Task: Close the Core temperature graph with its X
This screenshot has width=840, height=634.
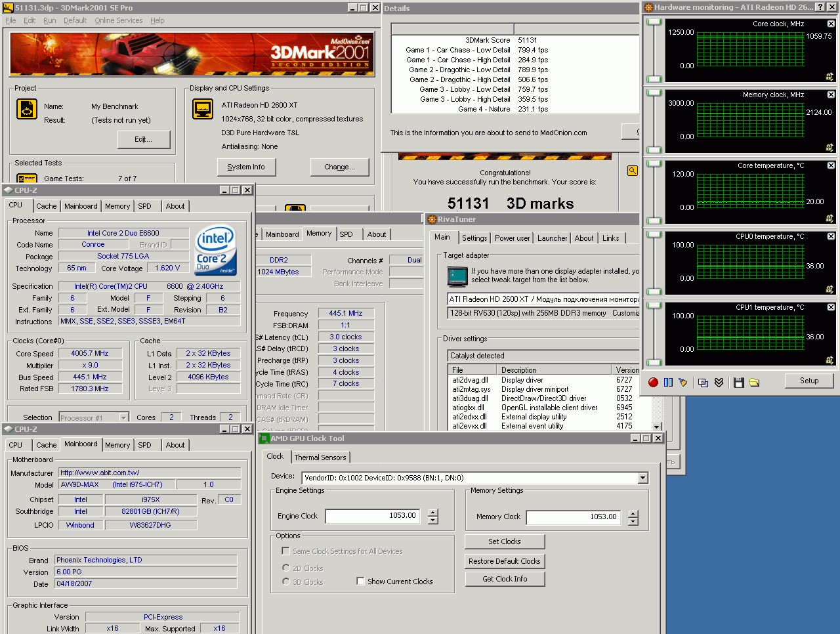Action: (x=831, y=165)
